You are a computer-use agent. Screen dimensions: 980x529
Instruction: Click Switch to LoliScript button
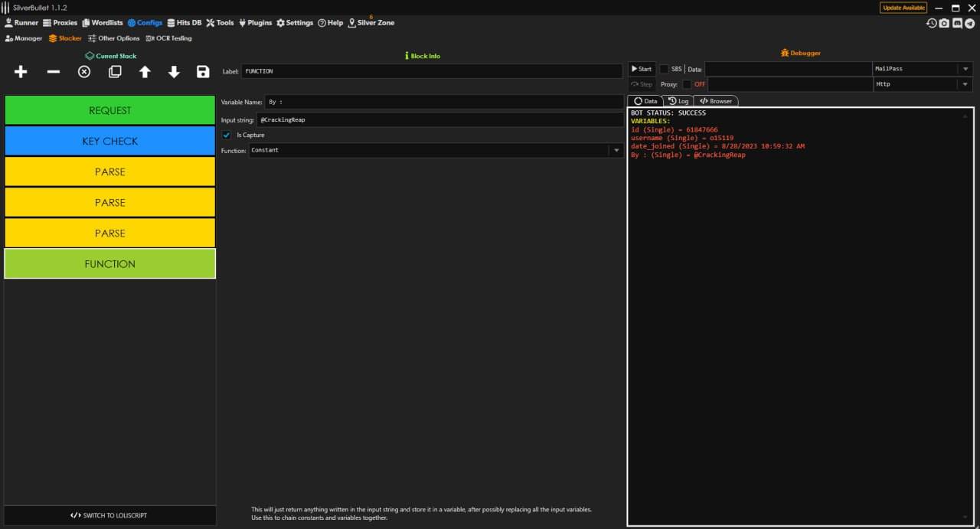[109, 515]
